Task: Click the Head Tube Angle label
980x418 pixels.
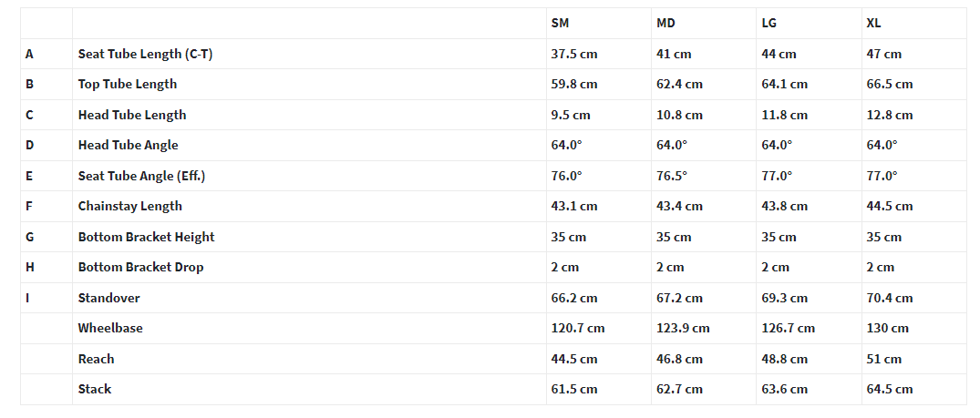Action: click(x=129, y=145)
